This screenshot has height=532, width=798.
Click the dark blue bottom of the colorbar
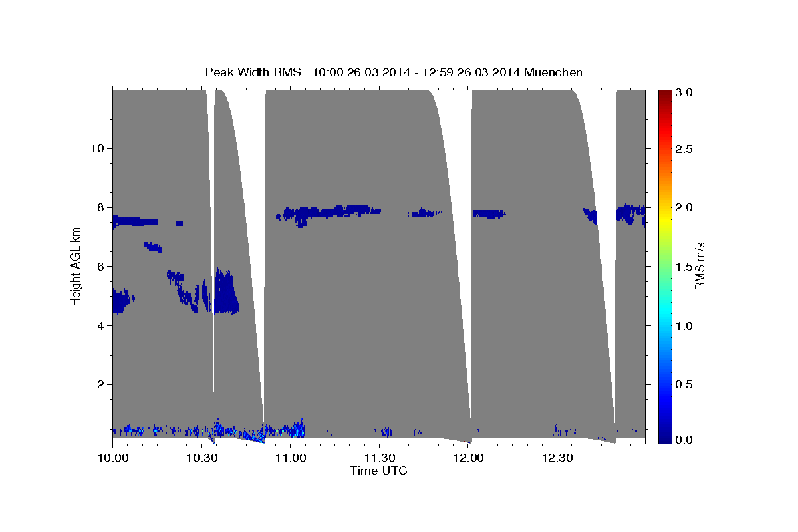point(665,438)
